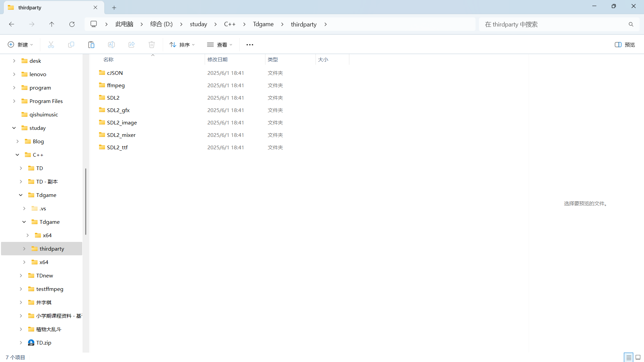This screenshot has width=644, height=362.
Task: Open the View (查看) dropdown
Action: point(220,45)
